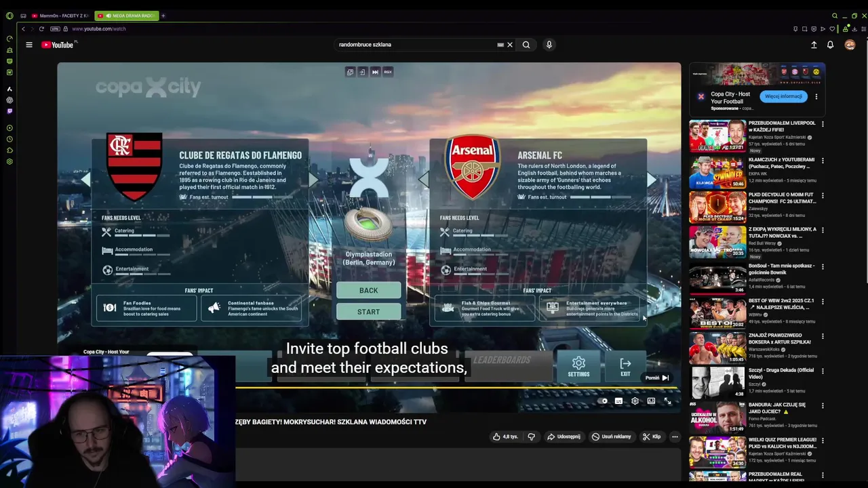868x488 pixels.
Task: Click the RSX overlay button above video
Action: point(388,72)
